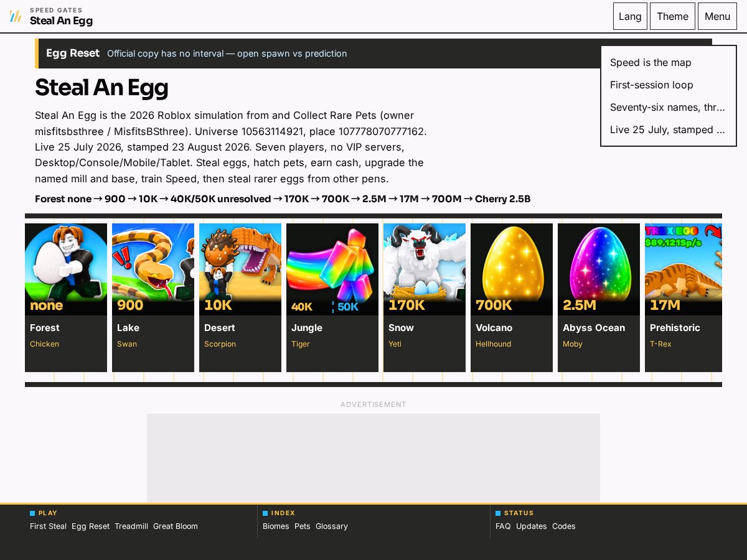Viewport: 747px width, 560px height.
Task: Open the Jungle card title
Action: (x=307, y=328)
